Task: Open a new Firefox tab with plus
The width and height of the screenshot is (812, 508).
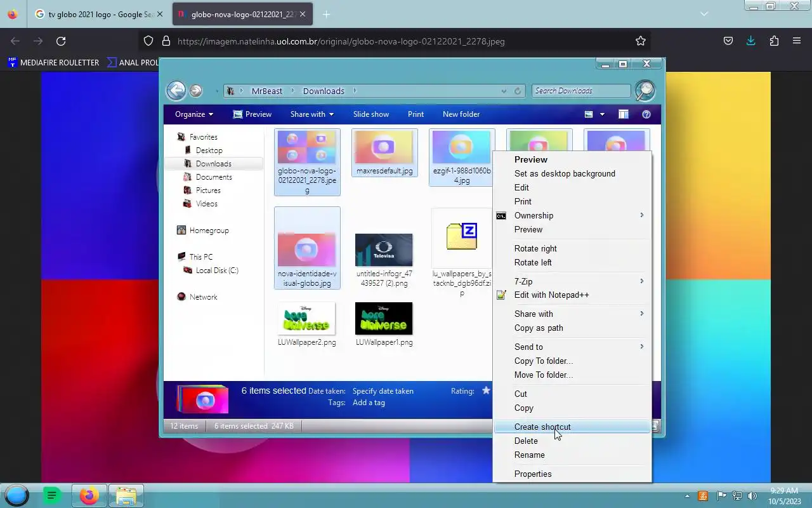Action: pyautogui.click(x=326, y=14)
